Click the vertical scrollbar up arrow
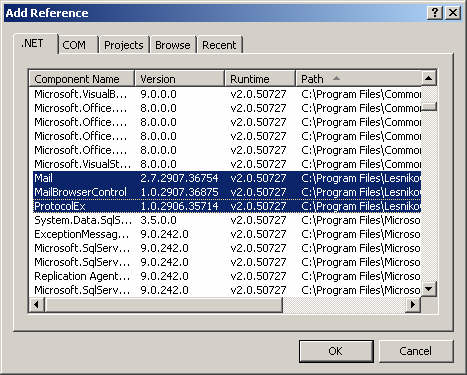The width and height of the screenshot is (467, 375). tap(429, 78)
